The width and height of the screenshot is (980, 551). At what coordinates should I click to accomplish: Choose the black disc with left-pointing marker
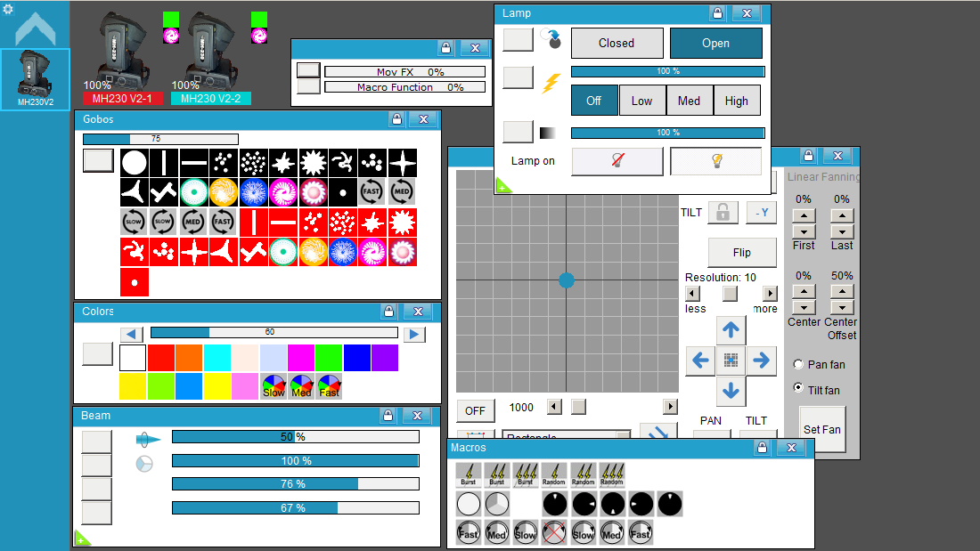click(641, 504)
